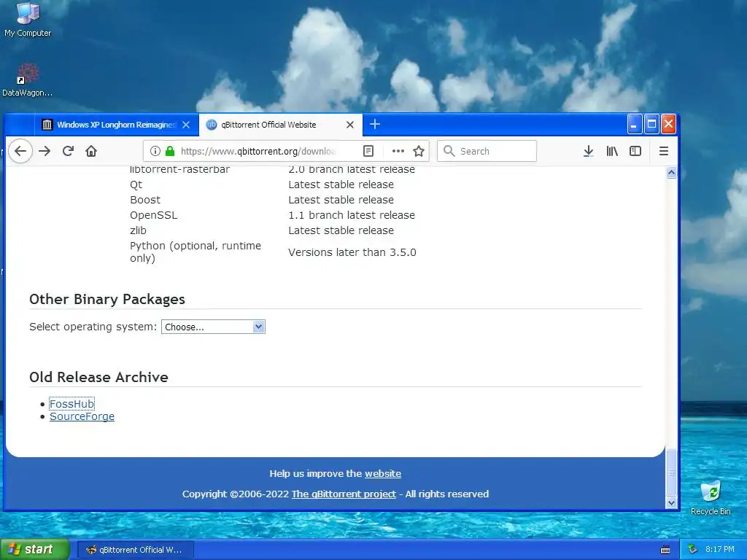The height and width of the screenshot is (560, 747).
Task: Open a new tab with plus button
Action: [375, 124]
